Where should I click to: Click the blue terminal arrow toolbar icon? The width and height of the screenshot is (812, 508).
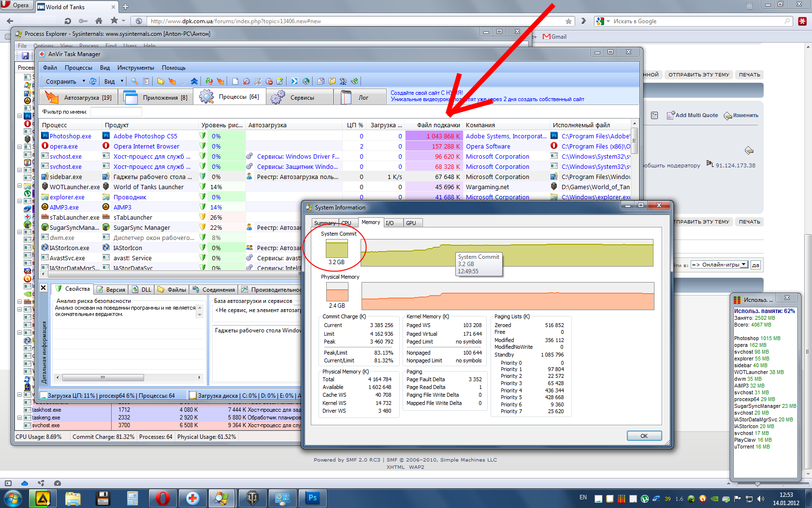coord(294,81)
